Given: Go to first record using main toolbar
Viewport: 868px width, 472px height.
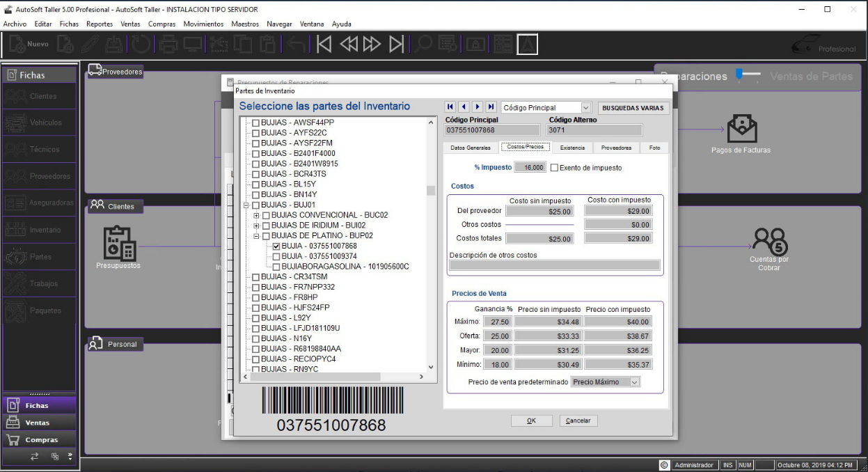Looking at the screenshot, I should 324,45.
